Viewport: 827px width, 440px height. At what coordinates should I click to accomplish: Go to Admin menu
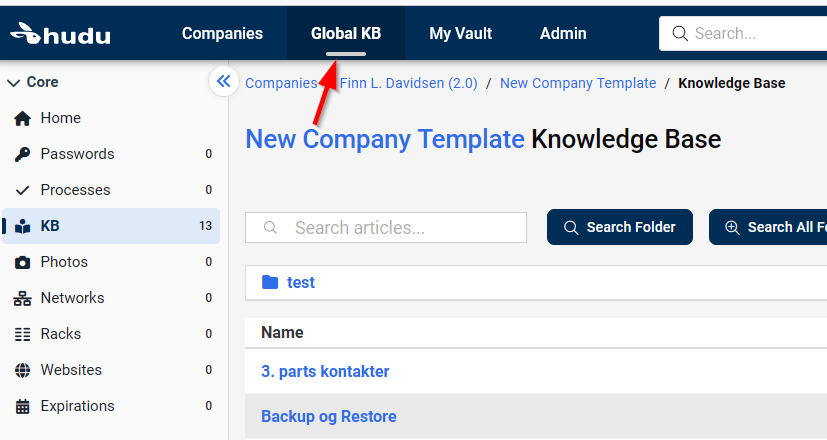click(563, 33)
